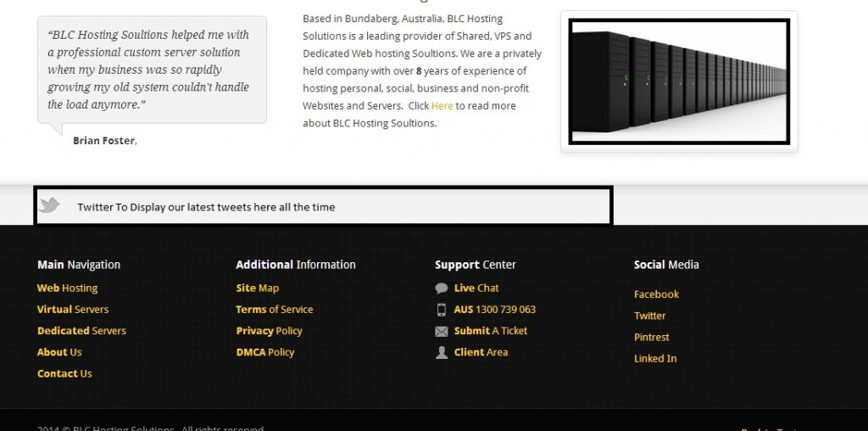Click the testimonial quote box
The image size is (868, 431).
pyautogui.click(x=153, y=70)
